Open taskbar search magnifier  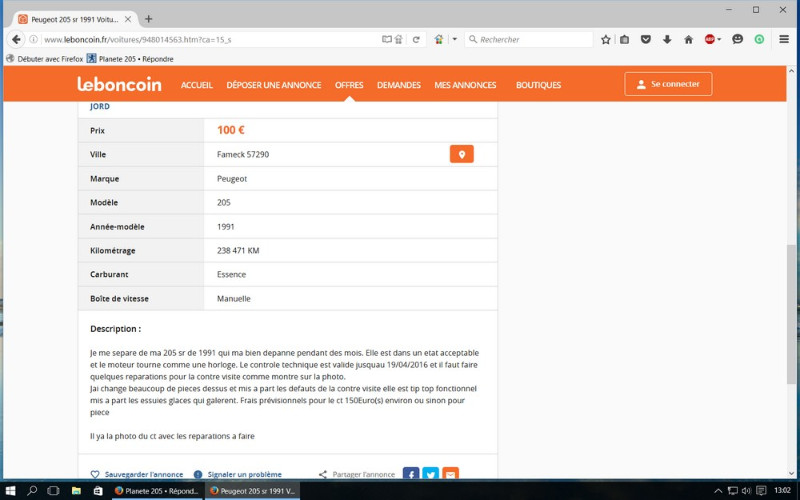pos(32,490)
